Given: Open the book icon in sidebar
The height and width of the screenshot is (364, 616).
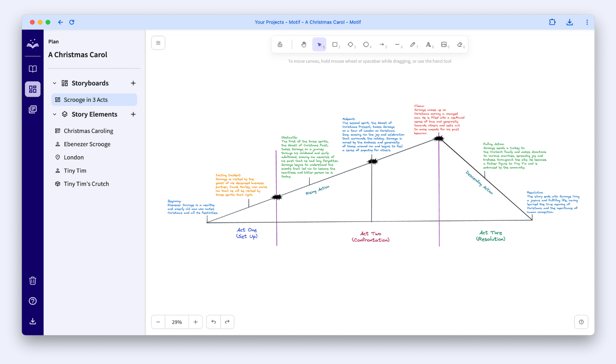Looking at the screenshot, I should click(x=33, y=69).
